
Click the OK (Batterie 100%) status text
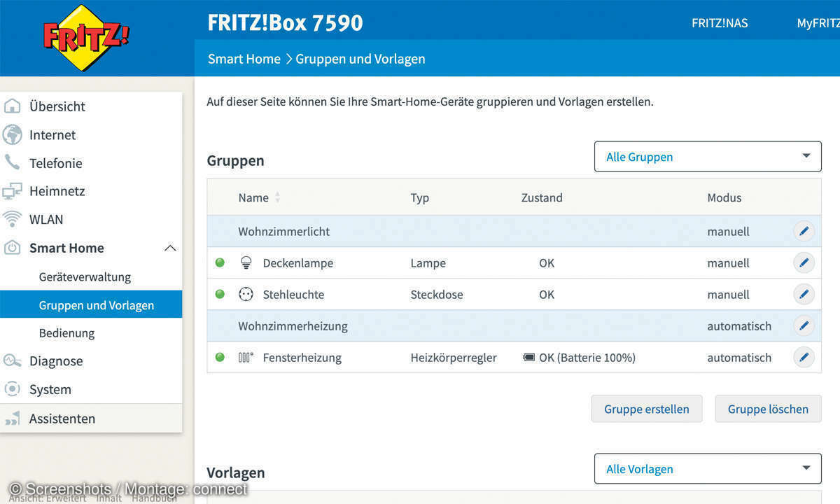click(587, 358)
